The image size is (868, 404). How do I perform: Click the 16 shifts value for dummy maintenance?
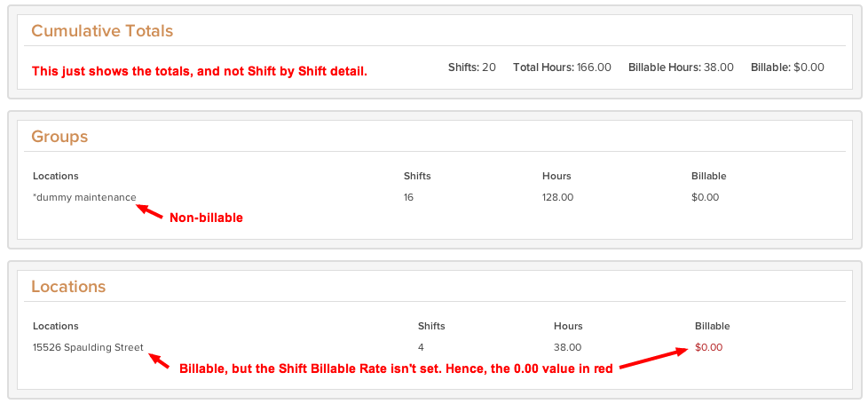click(x=408, y=197)
